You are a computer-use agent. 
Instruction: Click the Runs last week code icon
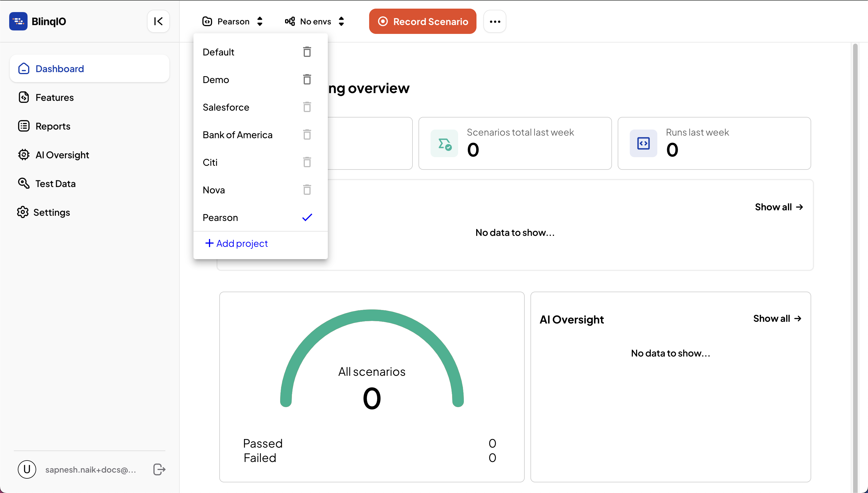[643, 143]
